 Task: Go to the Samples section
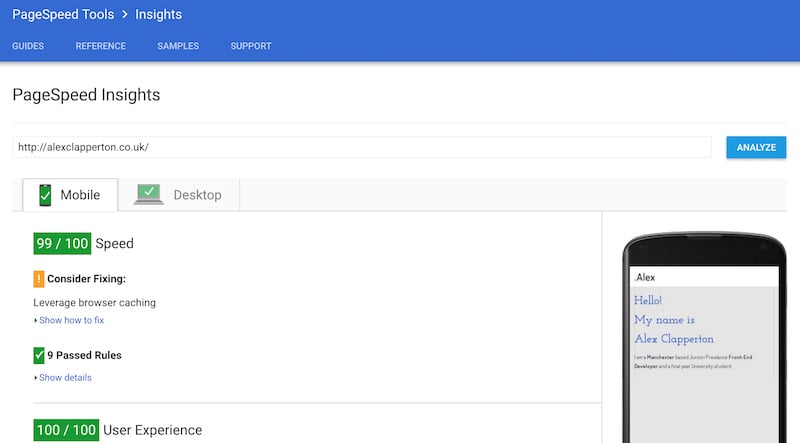coord(178,46)
